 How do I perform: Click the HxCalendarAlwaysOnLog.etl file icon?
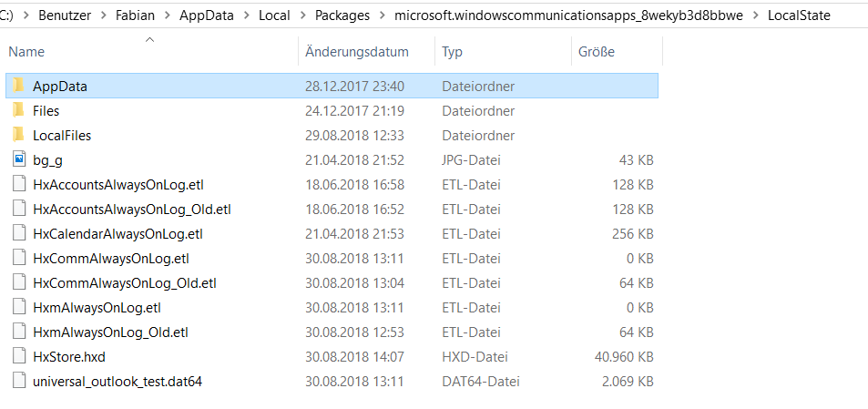click(x=18, y=233)
